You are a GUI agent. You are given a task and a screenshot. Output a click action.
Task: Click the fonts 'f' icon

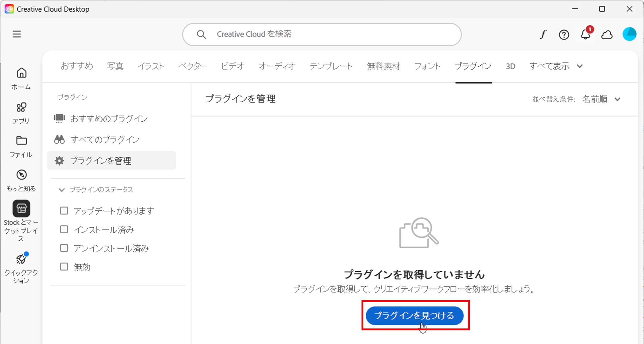tap(543, 35)
